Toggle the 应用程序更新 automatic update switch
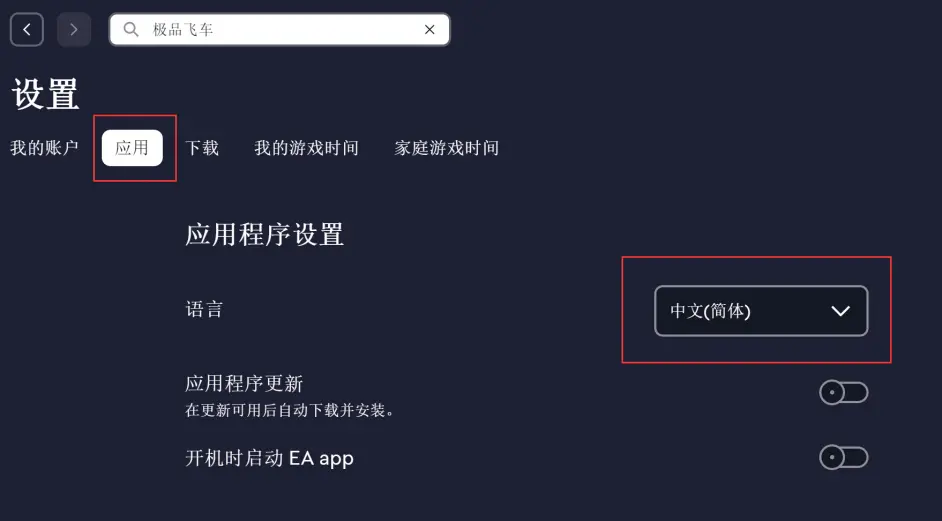Viewport: 942px width, 521px height. click(x=843, y=393)
